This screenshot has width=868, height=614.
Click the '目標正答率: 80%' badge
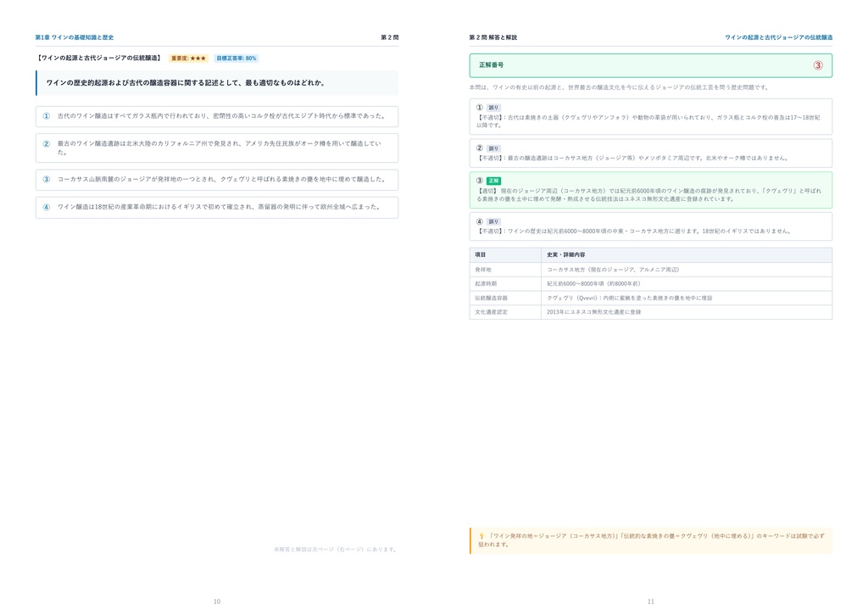tap(236, 59)
